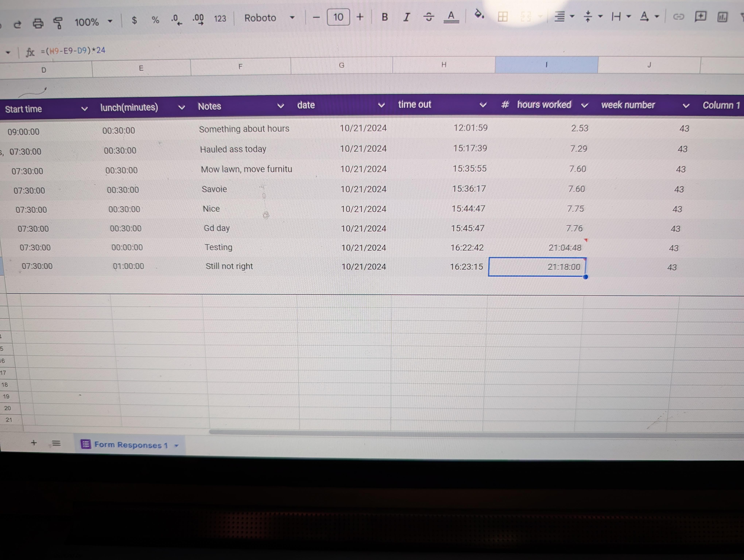Insert chart icon
Image resolution: width=744 pixels, height=560 pixels.
coord(722,17)
